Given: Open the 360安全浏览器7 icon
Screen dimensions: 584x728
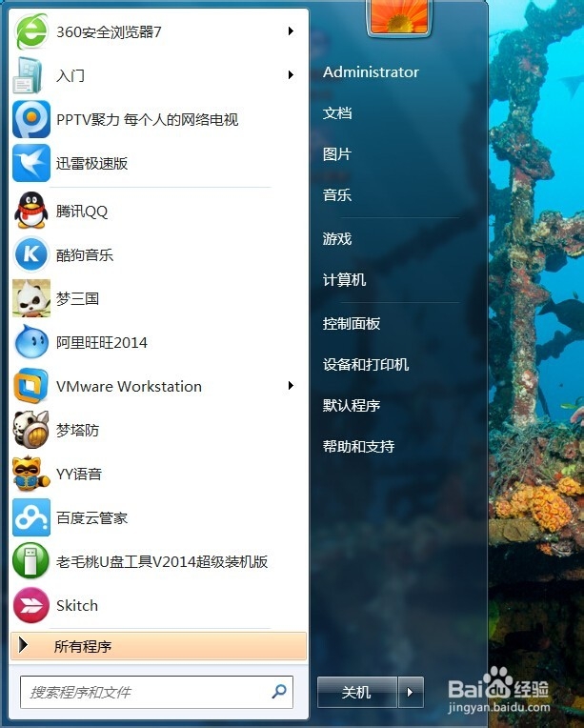Looking at the screenshot, I should click(31, 31).
